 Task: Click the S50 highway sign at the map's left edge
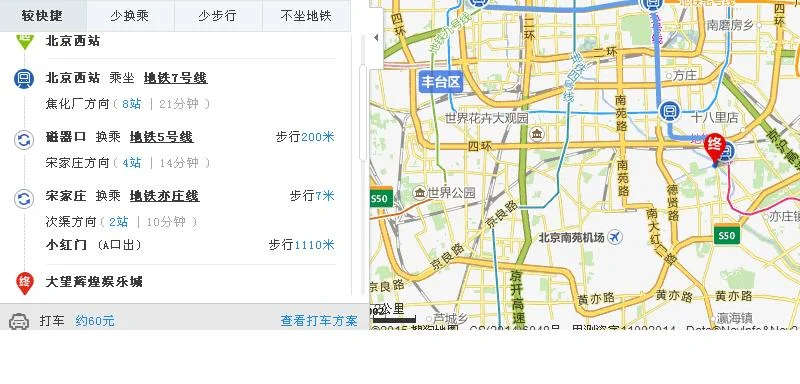tap(381, 198)
